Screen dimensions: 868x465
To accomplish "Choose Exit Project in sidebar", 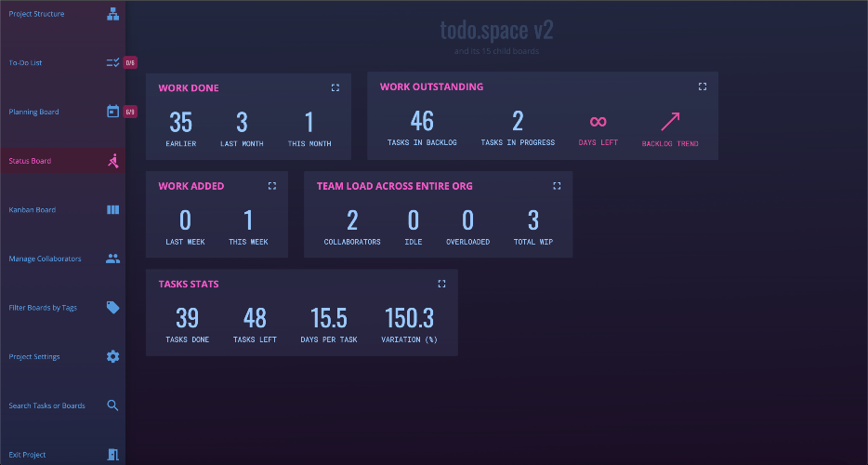I will coord(27,455).
